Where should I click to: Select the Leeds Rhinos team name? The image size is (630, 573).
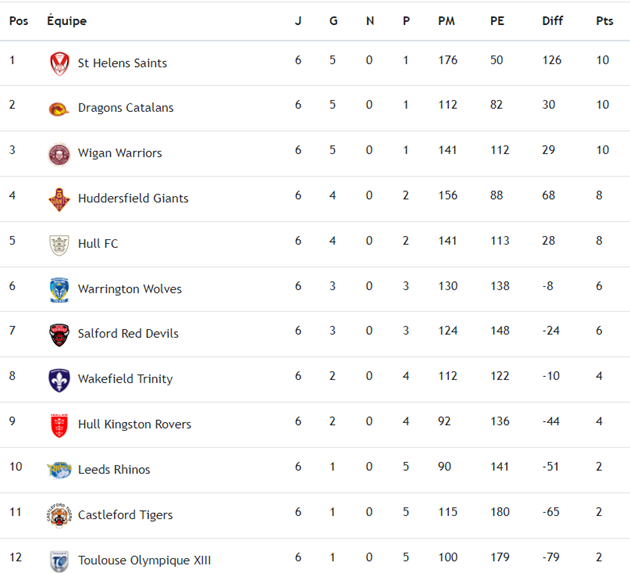pos(114,470)
